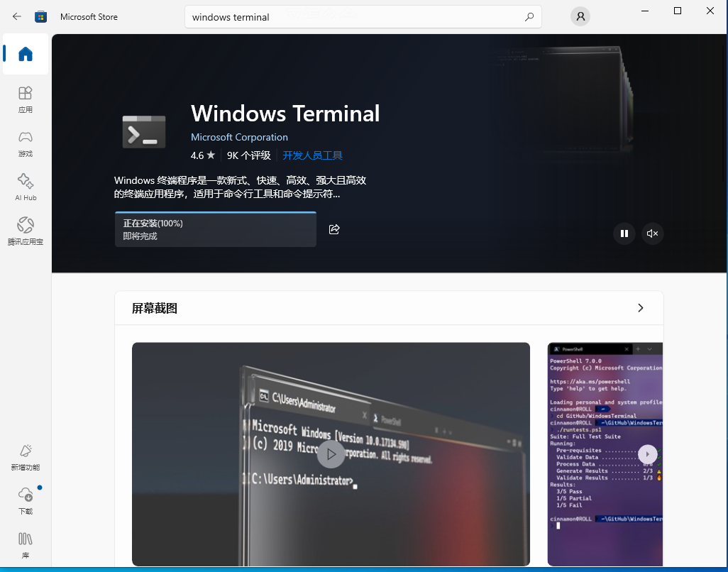Click the 正在安装(100%) progress button

216,229
